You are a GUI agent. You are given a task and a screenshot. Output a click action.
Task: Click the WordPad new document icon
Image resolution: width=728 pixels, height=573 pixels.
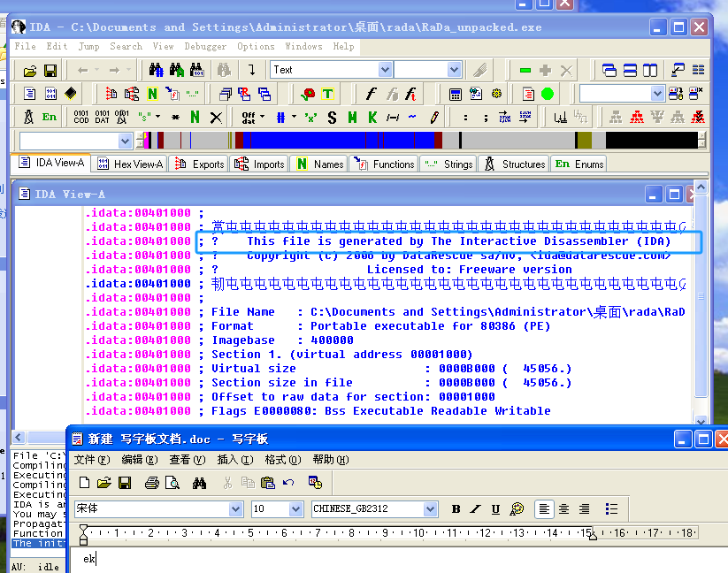(x=84, y=483)
